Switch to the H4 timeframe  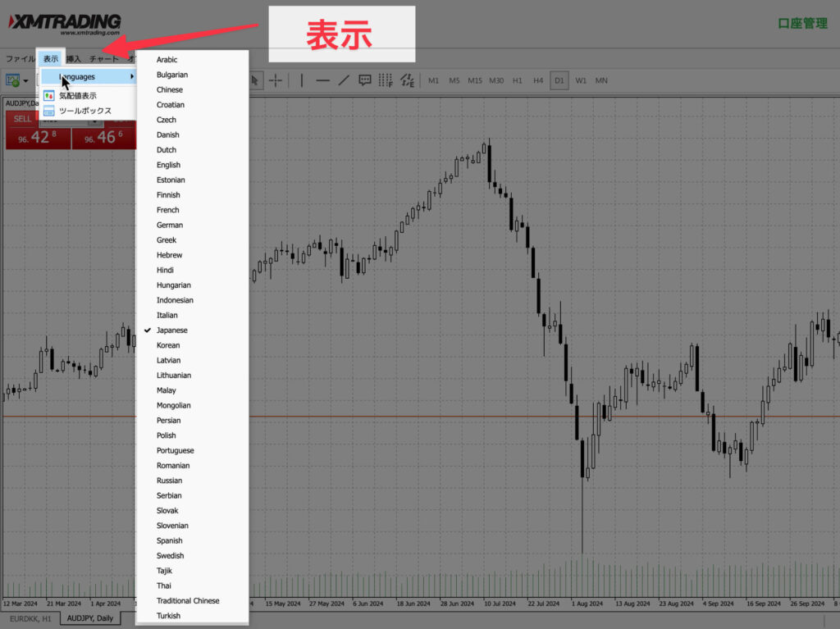(x=538, y=80)
